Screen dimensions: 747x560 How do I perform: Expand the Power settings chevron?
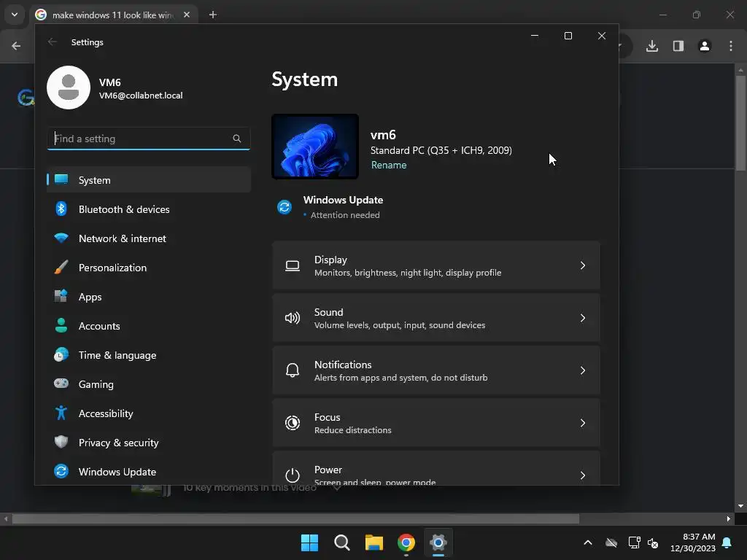click(583, 475)
